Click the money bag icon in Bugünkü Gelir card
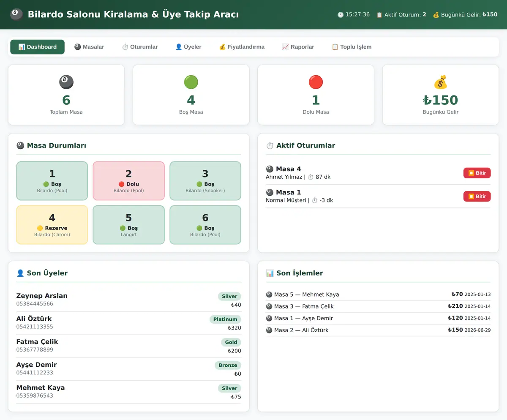Screen dimensions: 507x420 pos(441,82)
